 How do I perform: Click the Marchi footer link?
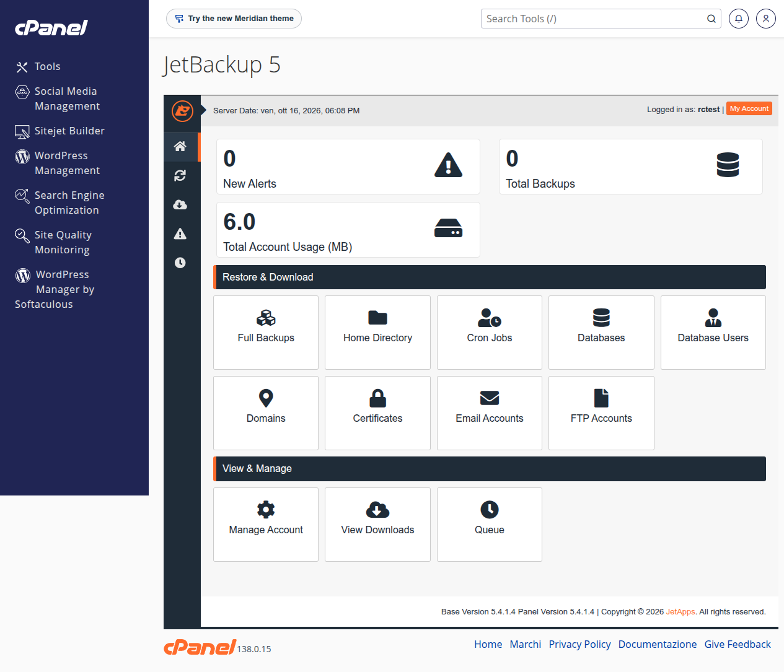[x=526, y=644]
